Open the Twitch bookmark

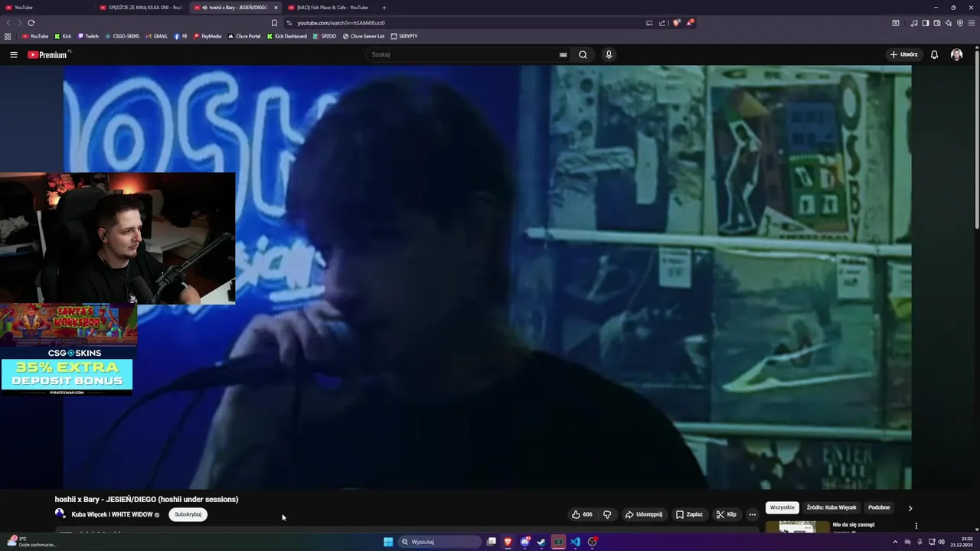[x=88, y=36]
